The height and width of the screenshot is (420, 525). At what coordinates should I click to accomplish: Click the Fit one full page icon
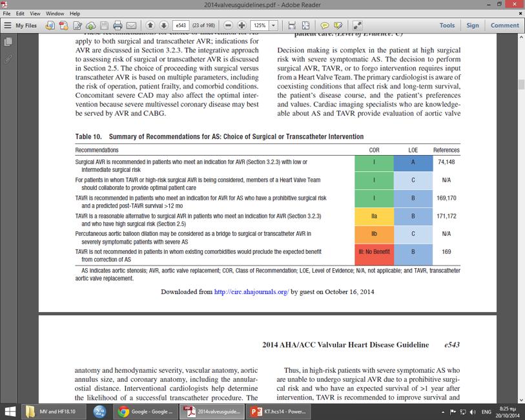click(x=305, y=25)
